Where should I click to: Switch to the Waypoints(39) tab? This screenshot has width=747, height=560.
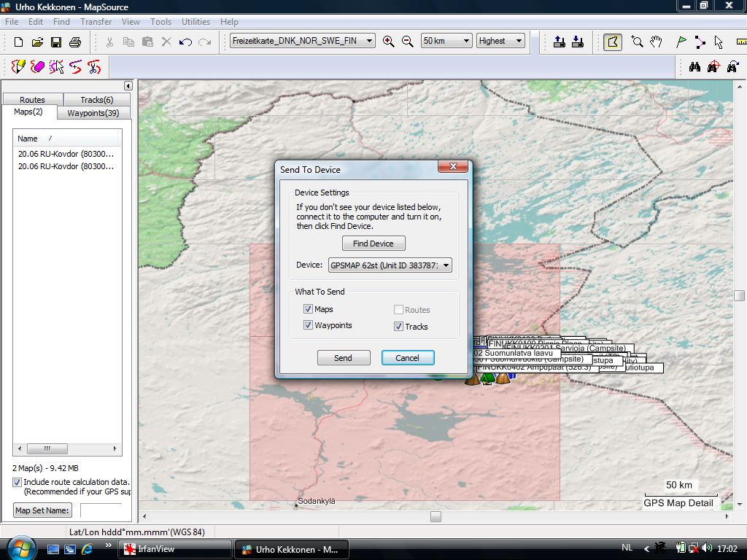pos(93,113)
